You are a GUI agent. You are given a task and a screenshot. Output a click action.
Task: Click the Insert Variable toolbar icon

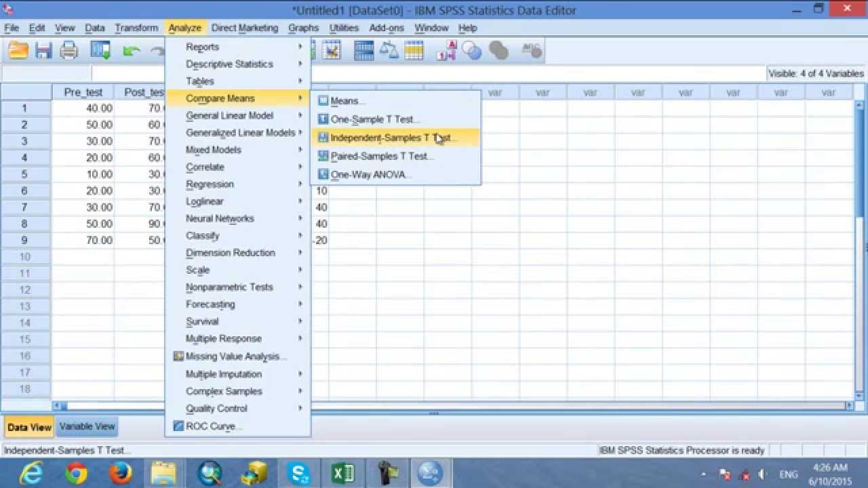(x=331, y=51)
